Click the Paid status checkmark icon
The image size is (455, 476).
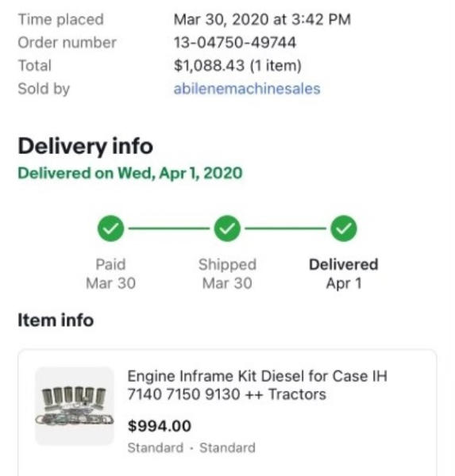click(x=110, y=228)
